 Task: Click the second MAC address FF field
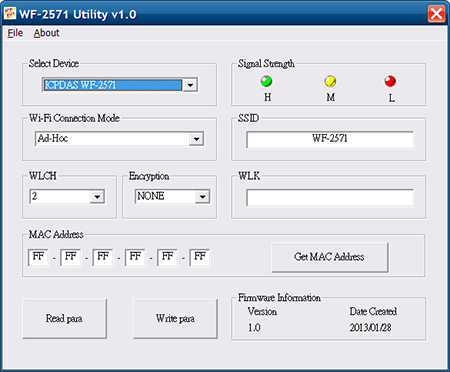click(x=71, y=257)
